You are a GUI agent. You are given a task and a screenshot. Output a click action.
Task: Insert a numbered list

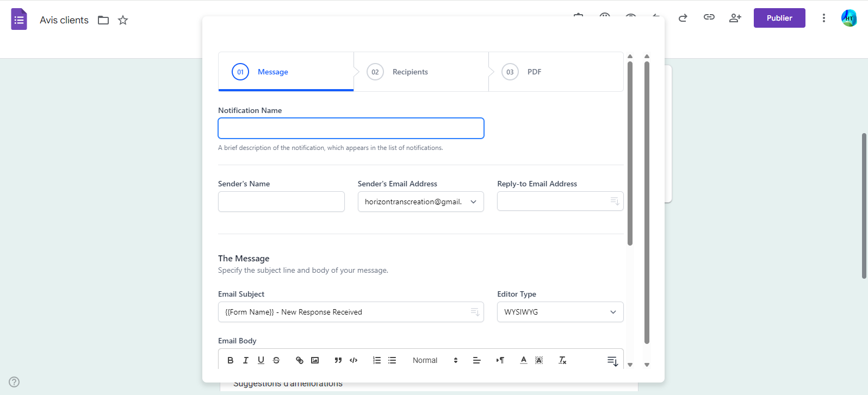click(377, 360)
